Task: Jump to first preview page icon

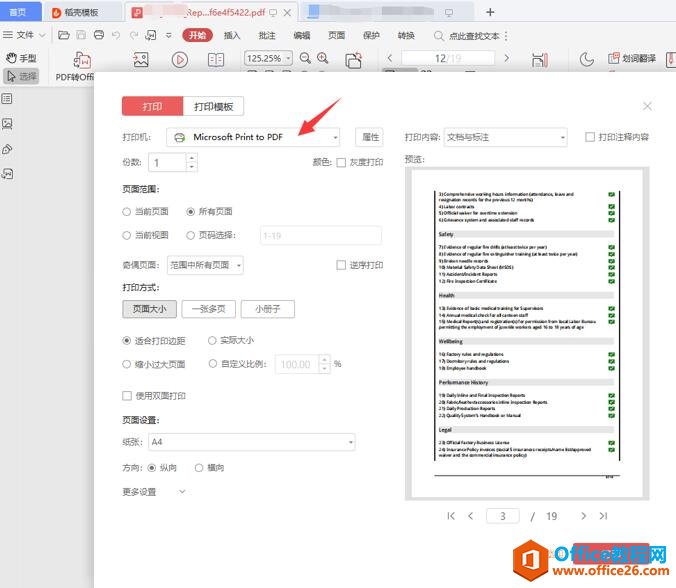Action: click(451, 516)
